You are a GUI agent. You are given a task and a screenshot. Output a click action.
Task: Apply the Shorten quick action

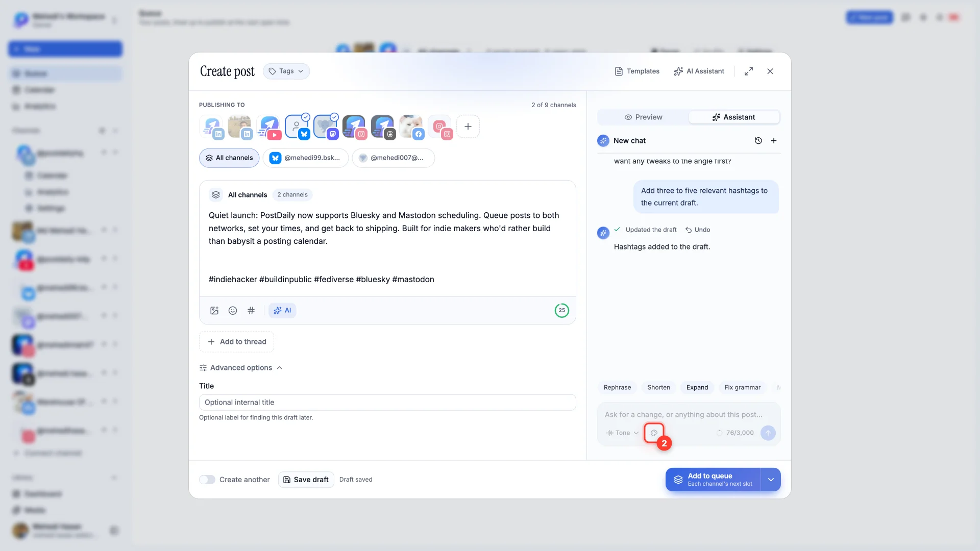tap(658, 388)
